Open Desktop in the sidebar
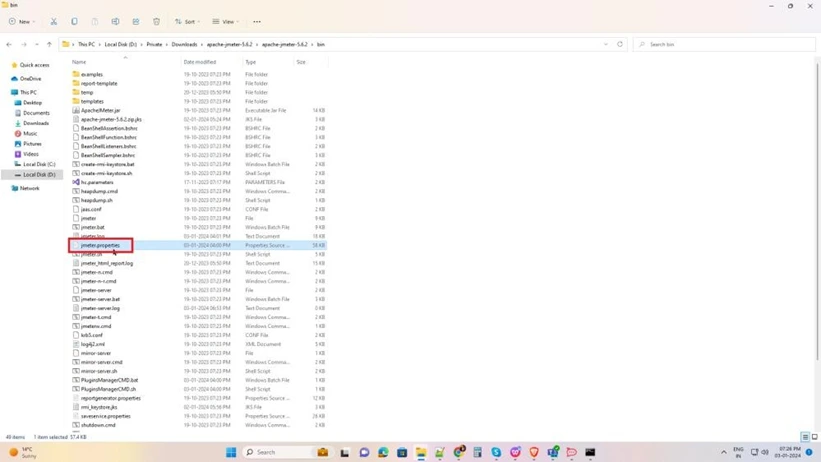 point(28,103)
